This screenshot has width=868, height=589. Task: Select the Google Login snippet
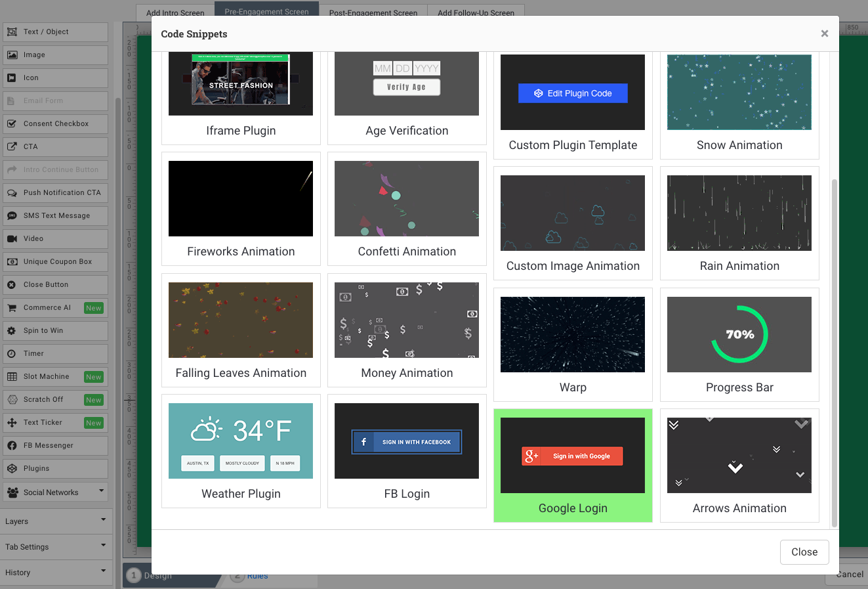coord(573,466)
